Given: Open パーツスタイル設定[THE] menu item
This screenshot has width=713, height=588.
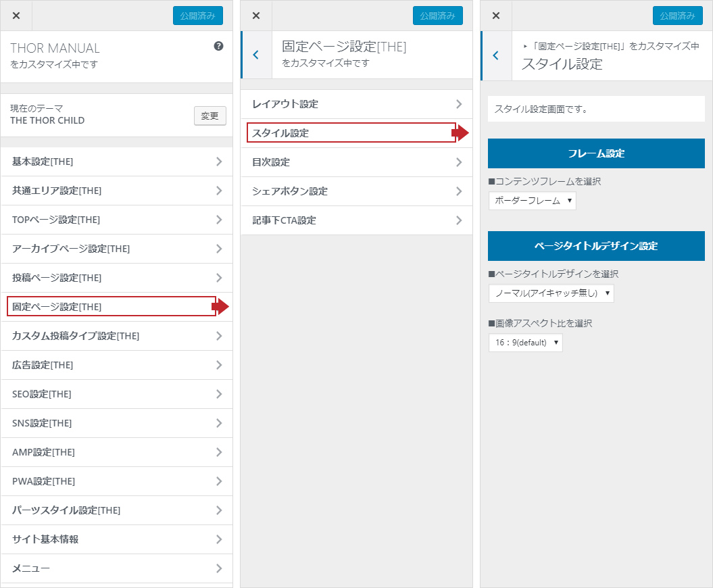Looking at the screenshot, I should tap(116, 510).
